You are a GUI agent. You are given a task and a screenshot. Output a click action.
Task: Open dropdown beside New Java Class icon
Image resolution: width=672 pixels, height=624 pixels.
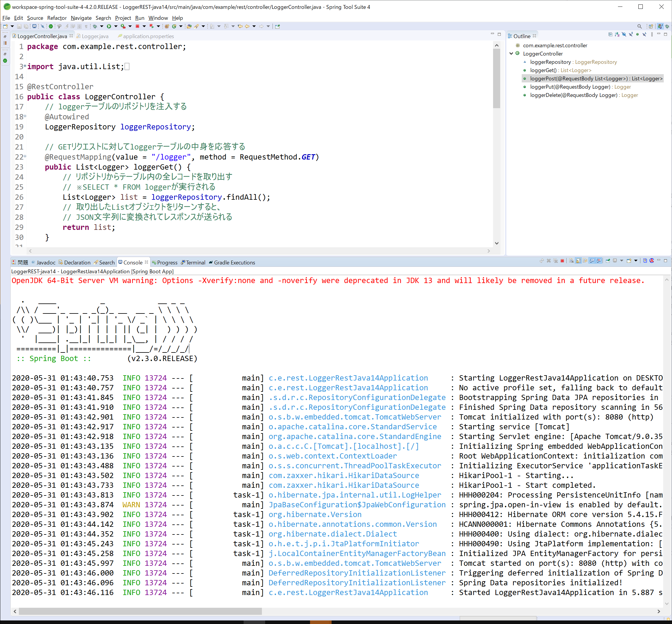coord(181,26)
